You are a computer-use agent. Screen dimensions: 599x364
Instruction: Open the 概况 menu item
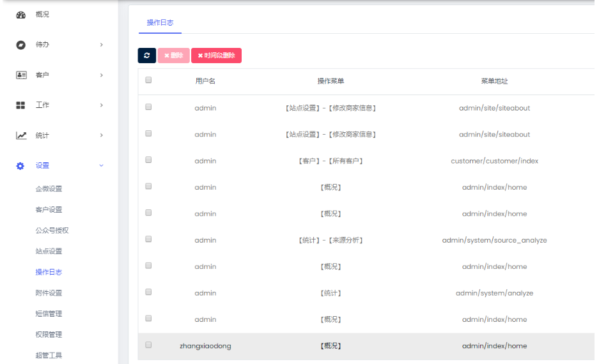tap(42, 15)
